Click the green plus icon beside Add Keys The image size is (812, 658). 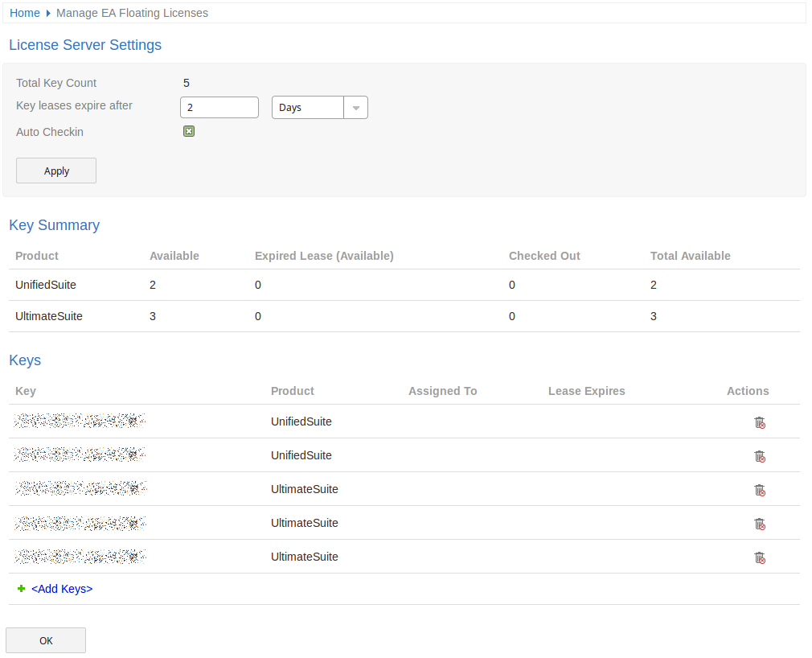click(22, 589)
